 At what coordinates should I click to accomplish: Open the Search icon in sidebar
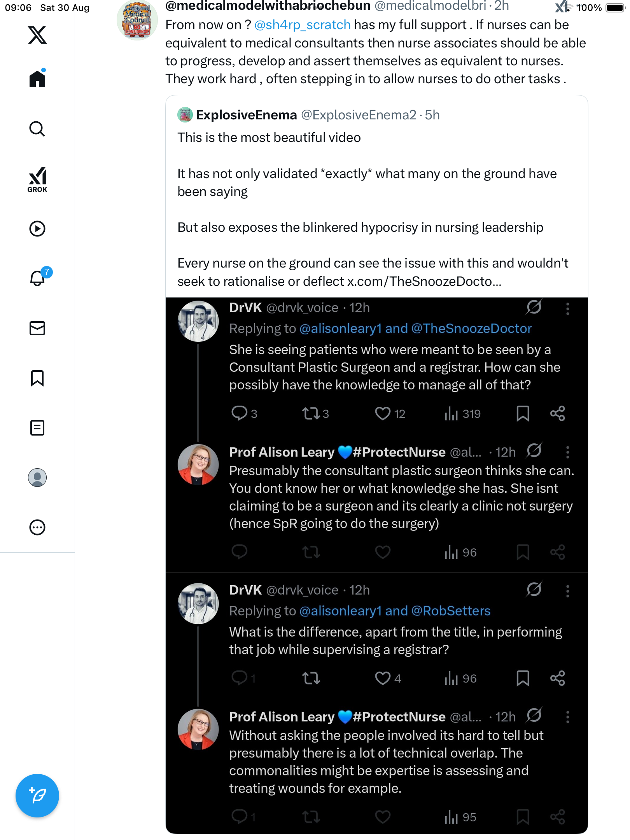[x=37, y=129]
